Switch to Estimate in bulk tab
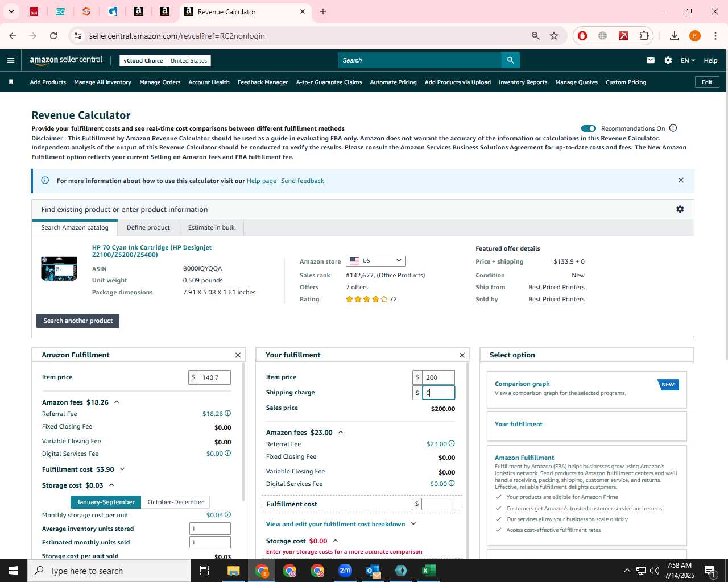The height and width of the screenshot is (582, 728). (x=212, y=227)
